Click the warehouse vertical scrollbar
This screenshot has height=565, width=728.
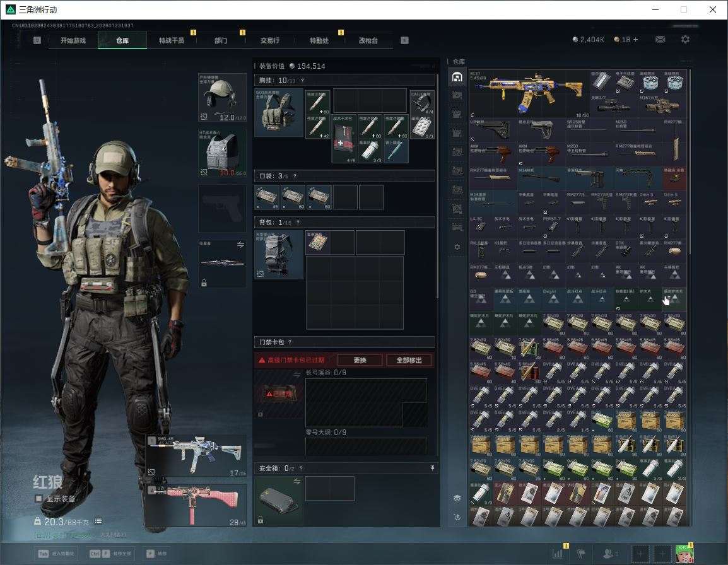click(x=690, y=161)
